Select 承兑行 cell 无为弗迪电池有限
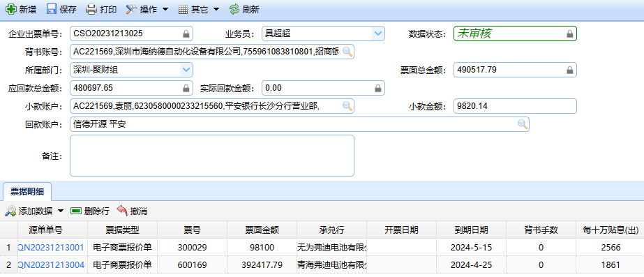Image resolution: width=644 pixels, height=277 pixels. (x=332, y=248)
